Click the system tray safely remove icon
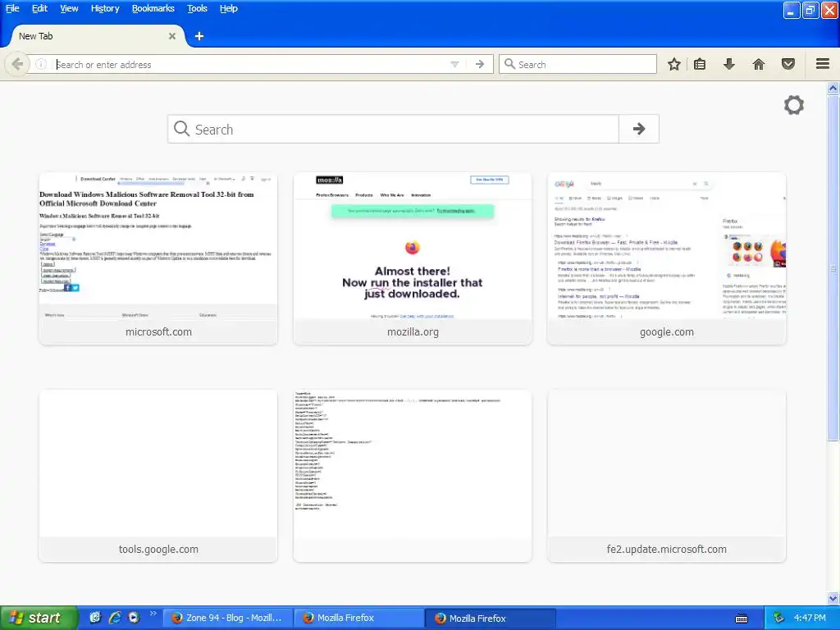 [779, 619]
